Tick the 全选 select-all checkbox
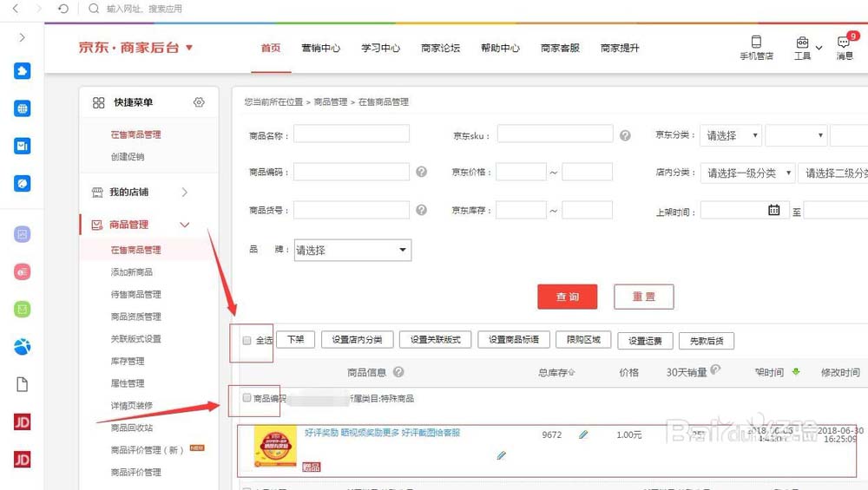 click(x=247, y=341)
